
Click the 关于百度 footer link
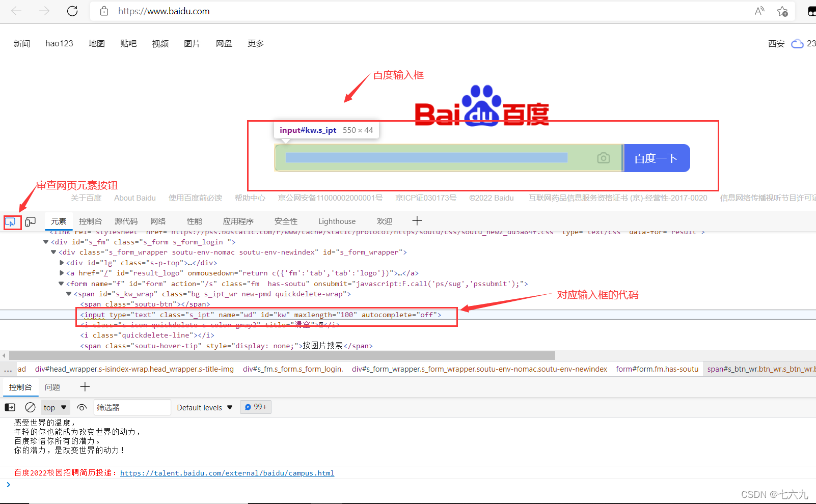click(x=86, y=198)
